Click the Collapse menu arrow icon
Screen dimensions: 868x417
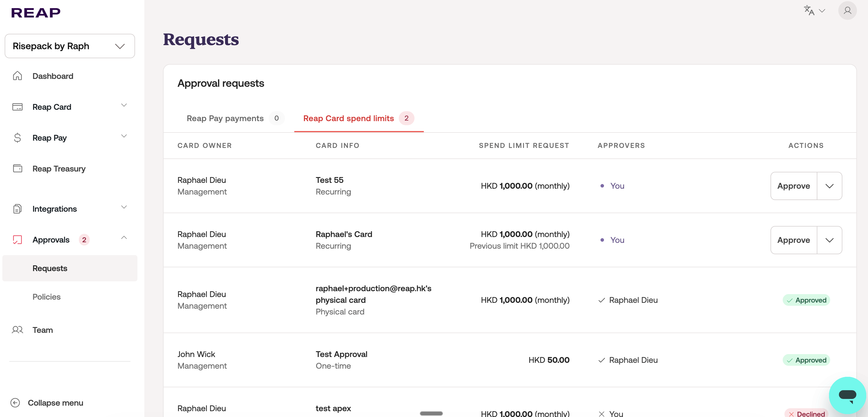[x=15, y=402]
